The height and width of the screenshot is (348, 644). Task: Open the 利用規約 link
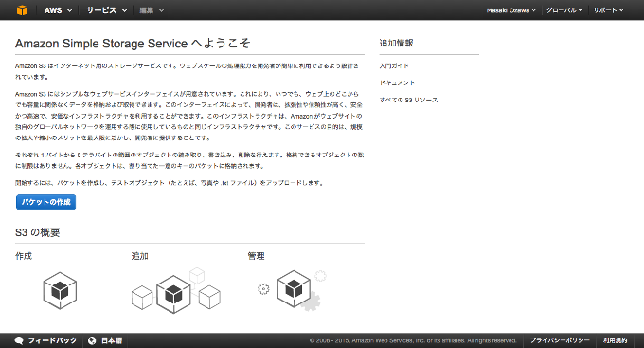616,340
